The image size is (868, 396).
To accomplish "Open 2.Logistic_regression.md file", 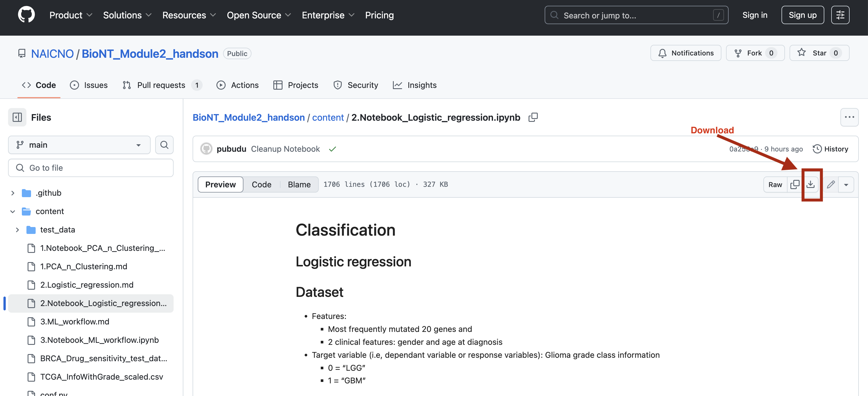I will 87,285.
